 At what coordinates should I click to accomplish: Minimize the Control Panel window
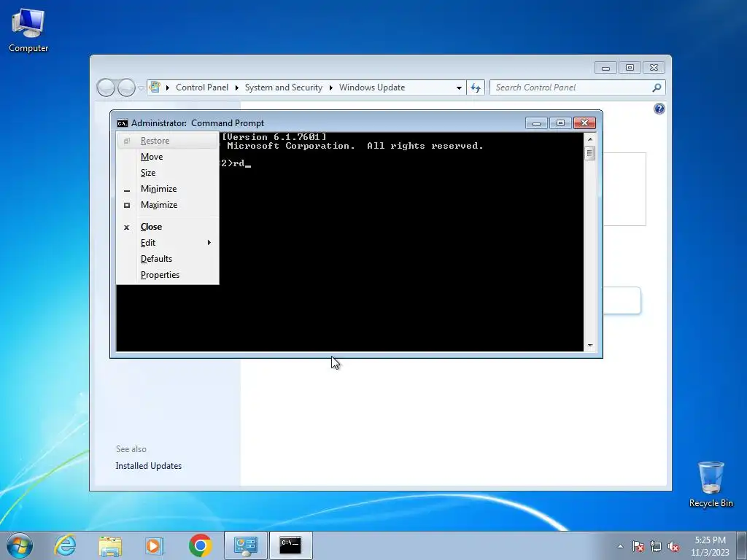click(605, 68)
